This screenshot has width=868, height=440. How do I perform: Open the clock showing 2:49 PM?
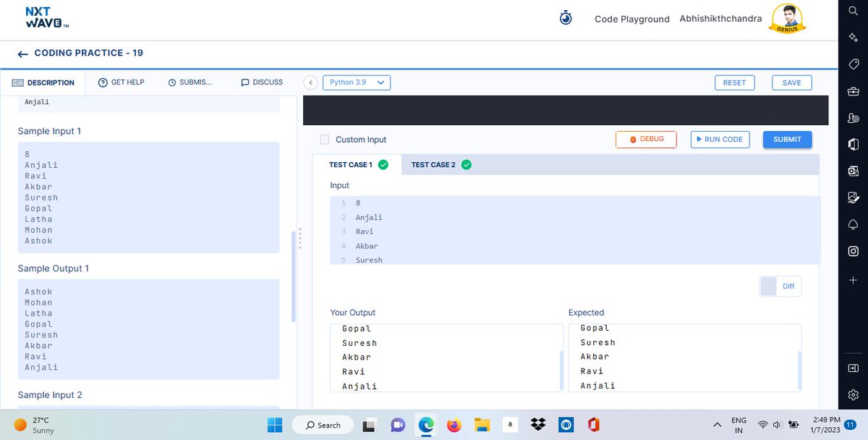coord(825,425)
